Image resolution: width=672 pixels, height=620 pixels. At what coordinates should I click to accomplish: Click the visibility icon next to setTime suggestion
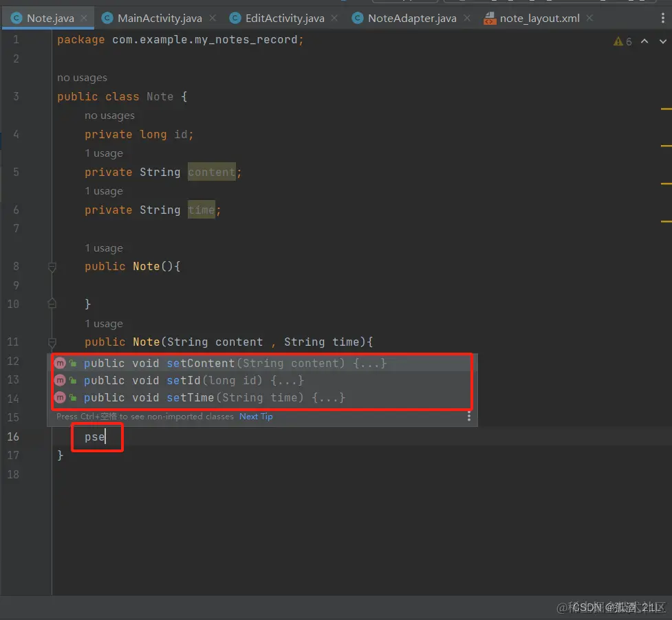click(73, 398)
